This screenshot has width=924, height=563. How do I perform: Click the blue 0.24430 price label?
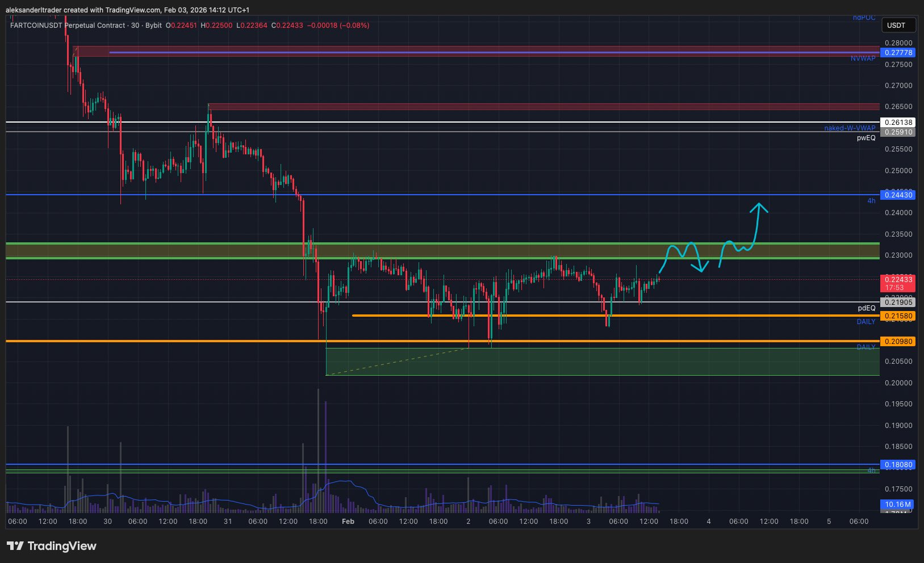point(897,195)
